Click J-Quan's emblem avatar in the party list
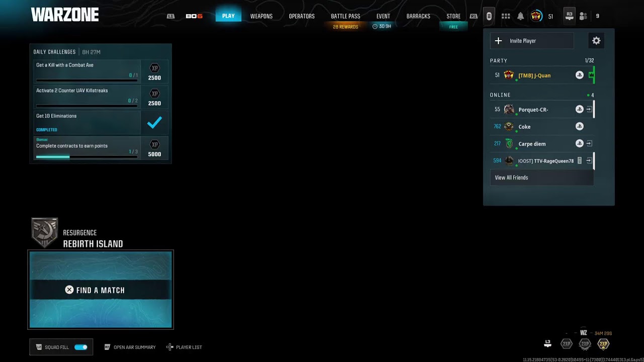This screenshot has height=362, width=644. pos(509,75)
